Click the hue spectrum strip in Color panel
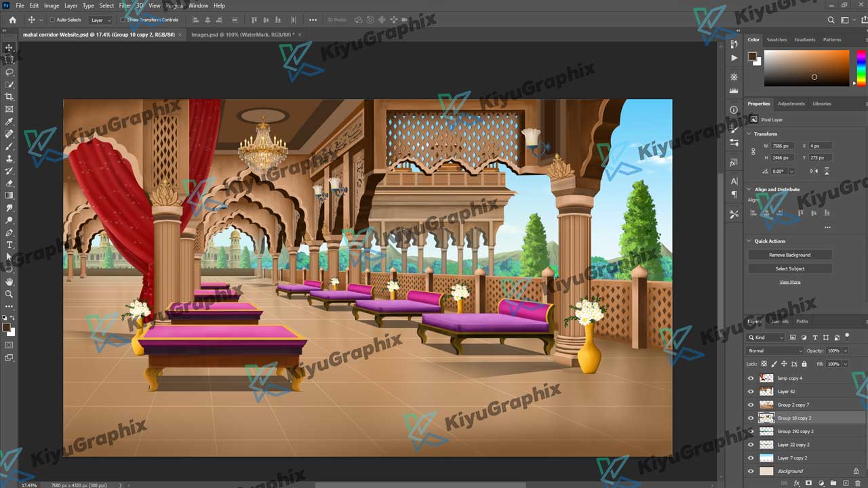 [x=861, y=68]
